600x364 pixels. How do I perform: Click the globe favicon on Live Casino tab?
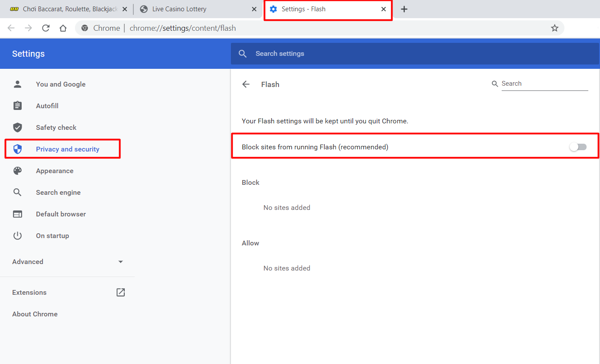click(x=144, y=9)
